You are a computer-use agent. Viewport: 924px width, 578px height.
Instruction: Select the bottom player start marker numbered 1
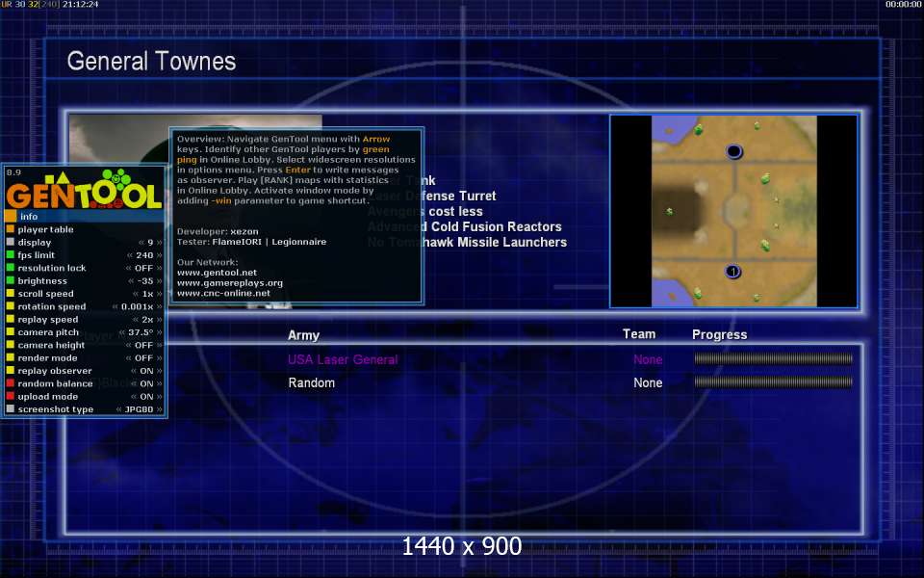732,272
